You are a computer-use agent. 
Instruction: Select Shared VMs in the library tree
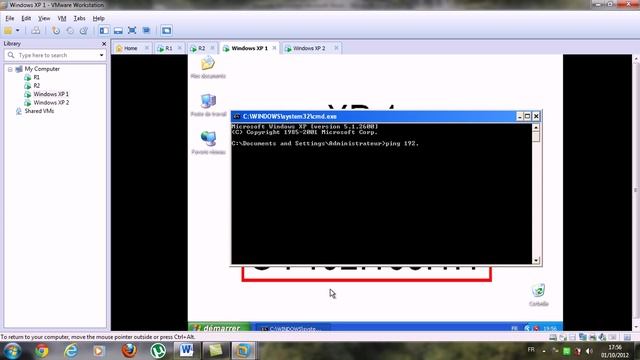click(x=39, y=111)
